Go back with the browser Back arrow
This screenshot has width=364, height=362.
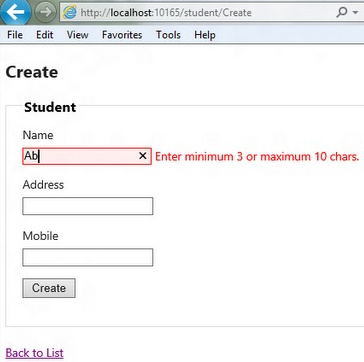pyautogui.click(x=15, y=12)
